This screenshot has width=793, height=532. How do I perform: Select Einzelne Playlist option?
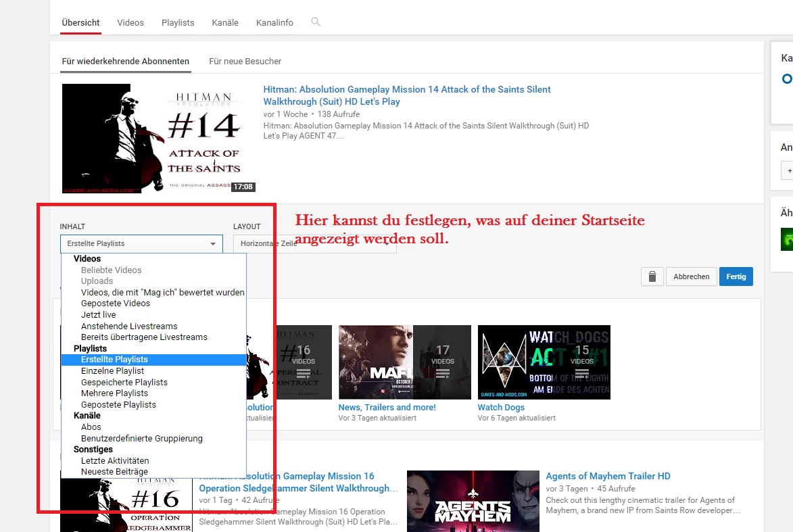click(x=112, y=371)
